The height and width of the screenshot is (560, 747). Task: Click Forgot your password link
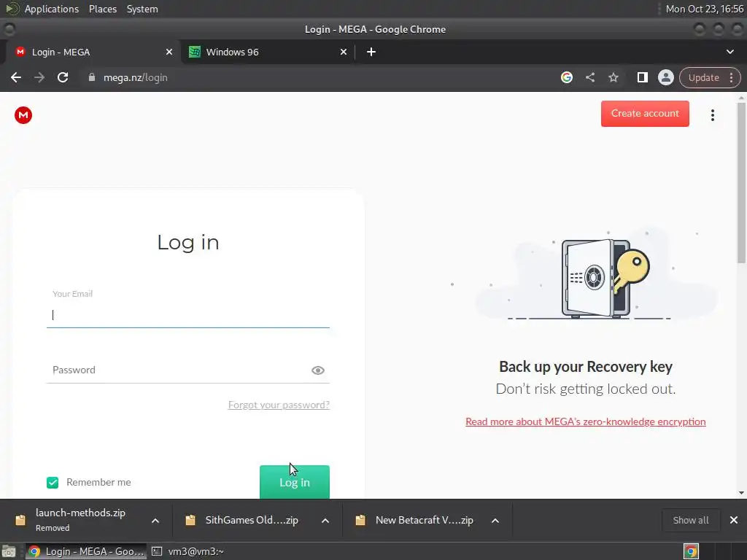pos(279,405)
